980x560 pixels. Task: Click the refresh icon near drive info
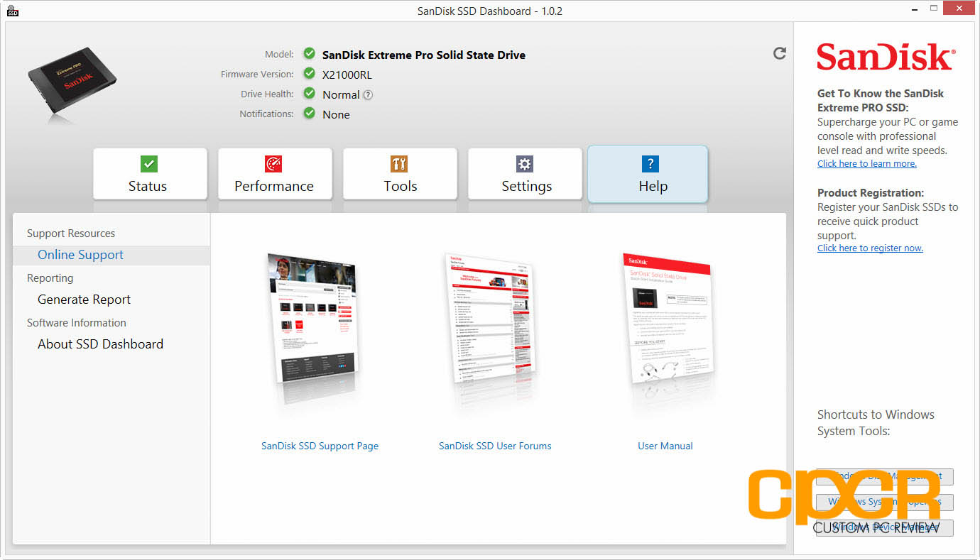click(x=780, y=53)
